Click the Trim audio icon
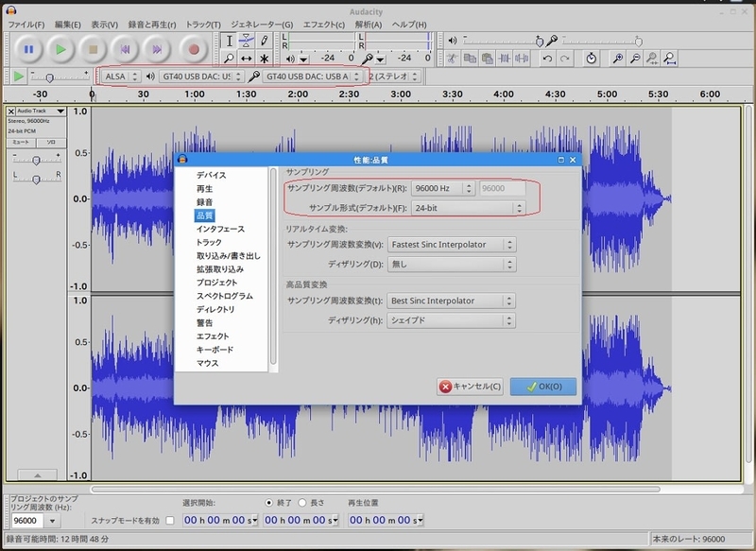 coord(505,59)
